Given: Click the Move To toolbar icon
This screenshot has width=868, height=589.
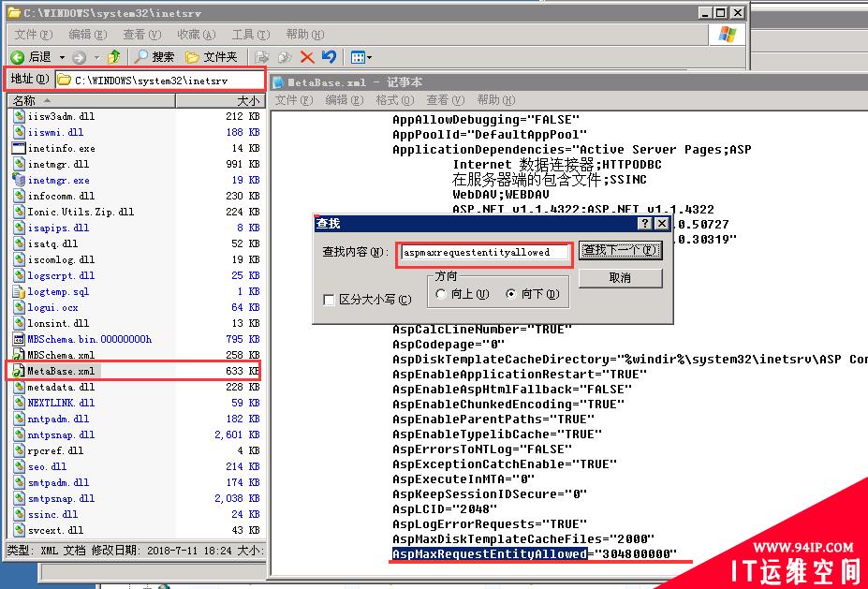Looking at the screenshot, I should 261,57.
